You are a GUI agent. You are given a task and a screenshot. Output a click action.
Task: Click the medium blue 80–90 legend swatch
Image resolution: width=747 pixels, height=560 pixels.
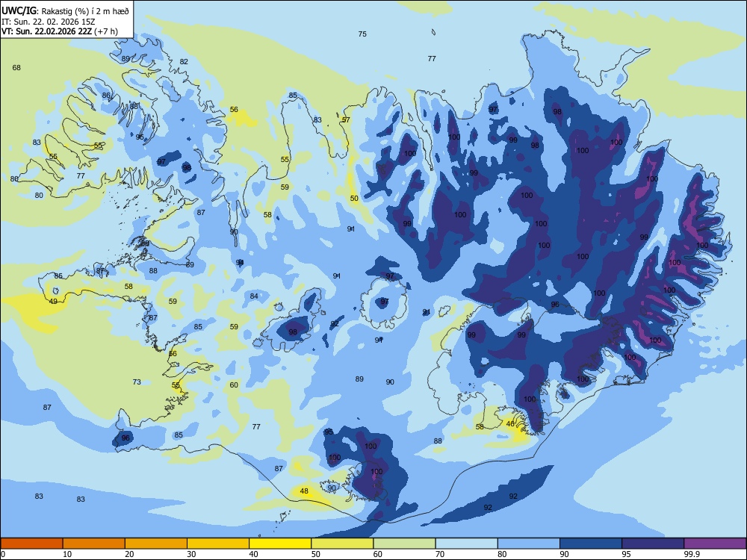(x=529, y=544)
